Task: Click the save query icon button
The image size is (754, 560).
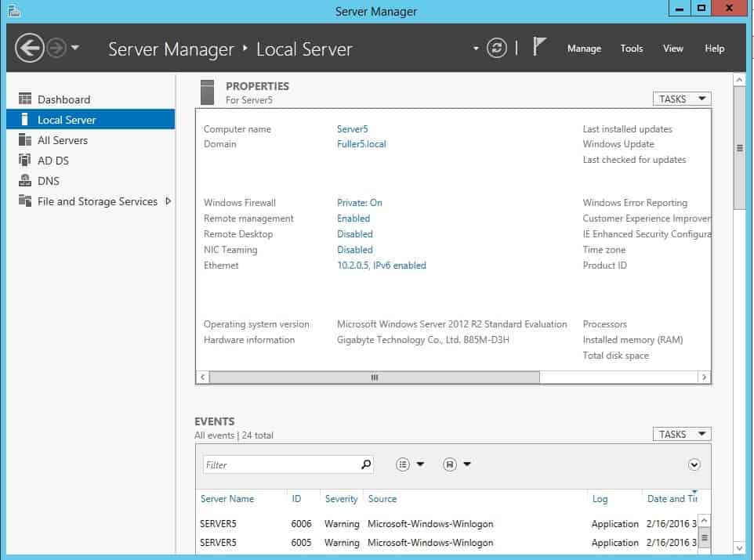Action: tap(450, 464)
